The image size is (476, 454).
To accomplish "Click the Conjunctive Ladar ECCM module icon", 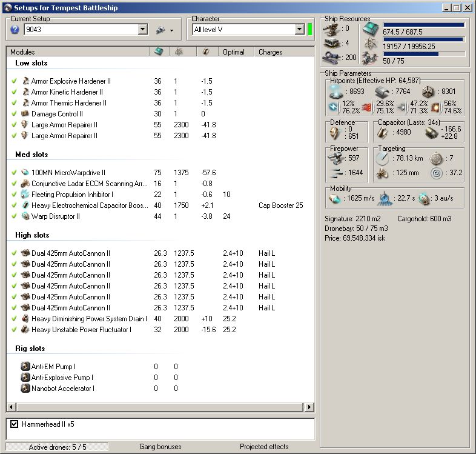I will point(25,183).
